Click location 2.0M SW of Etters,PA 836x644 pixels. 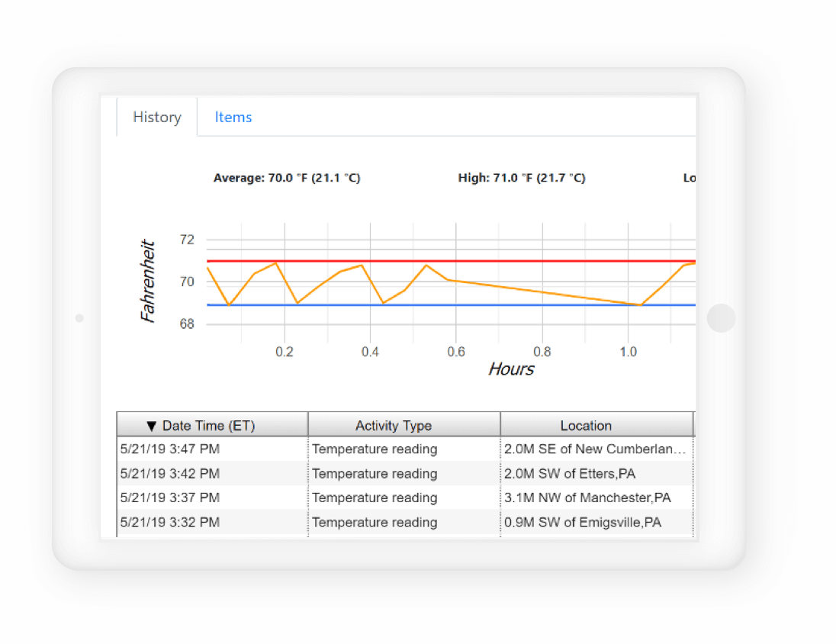(570, 473)
